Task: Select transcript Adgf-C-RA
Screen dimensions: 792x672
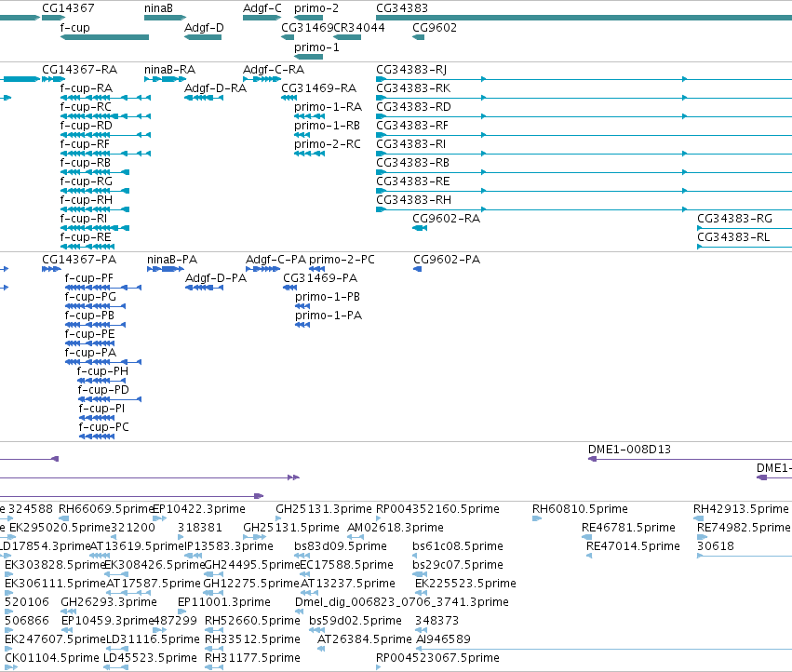Action: [274, 69]
